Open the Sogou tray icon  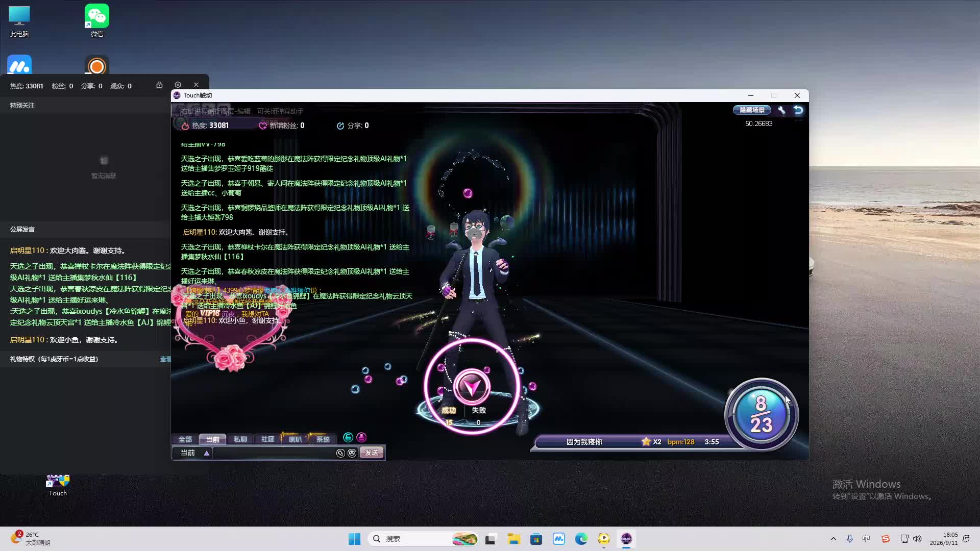coord(886,539)
